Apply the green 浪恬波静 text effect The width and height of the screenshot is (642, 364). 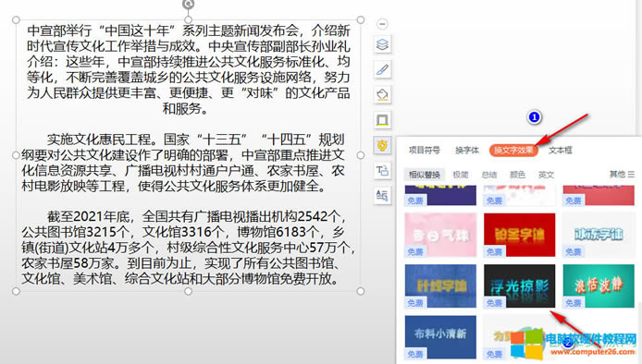599,285
